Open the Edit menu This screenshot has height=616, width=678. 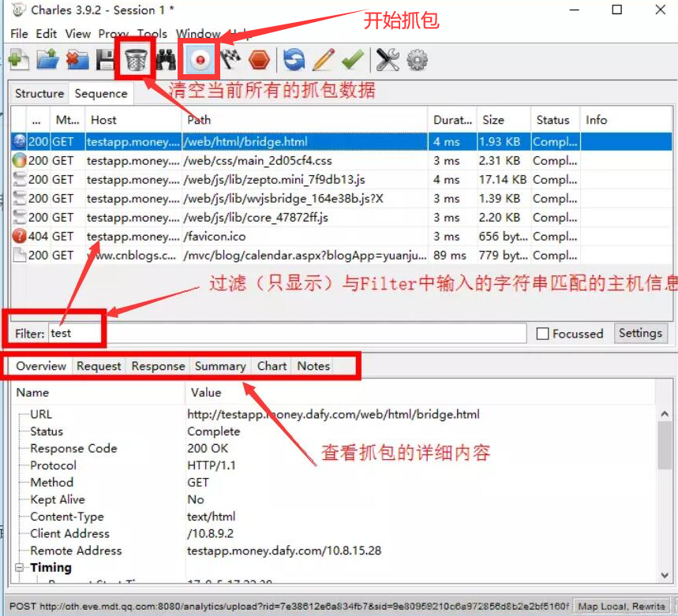point(47,34)
